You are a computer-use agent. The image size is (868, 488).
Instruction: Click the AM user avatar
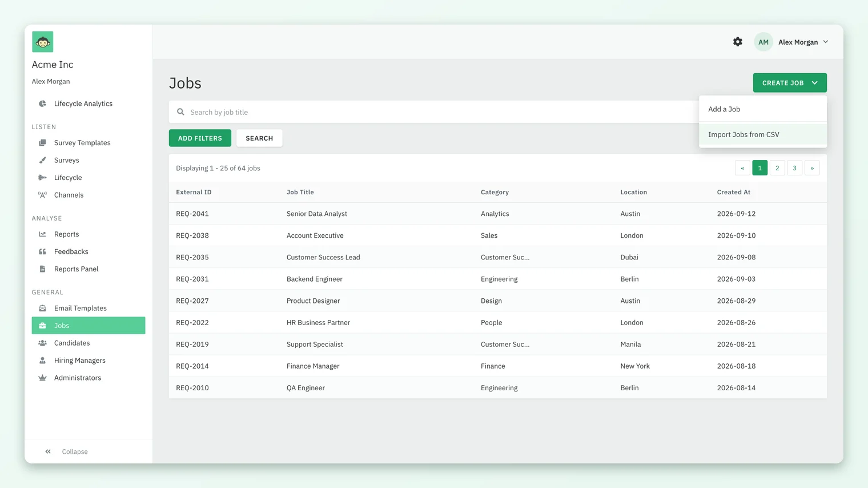[x=763, y=42]
